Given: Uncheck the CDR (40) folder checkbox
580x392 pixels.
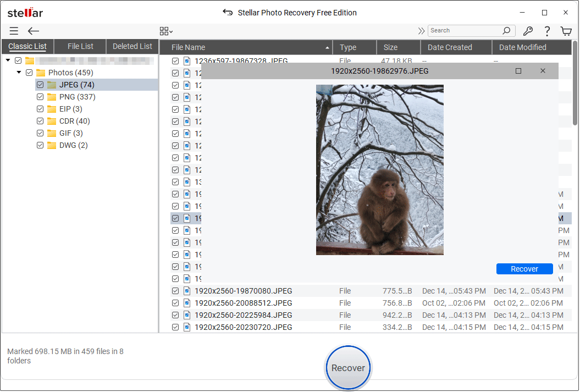Looking at the screenshot, I should 40,122.
